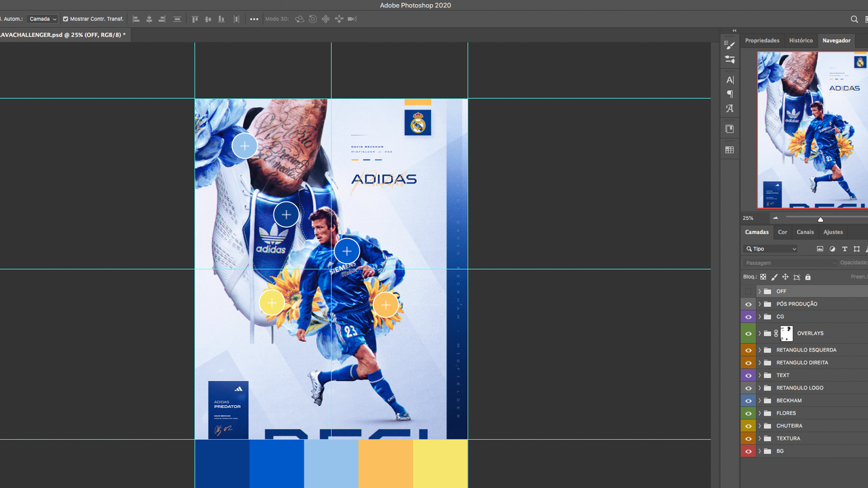Switch to the Propriedades tab
Screen dimensions: 868x488
[x=762, y=41]
